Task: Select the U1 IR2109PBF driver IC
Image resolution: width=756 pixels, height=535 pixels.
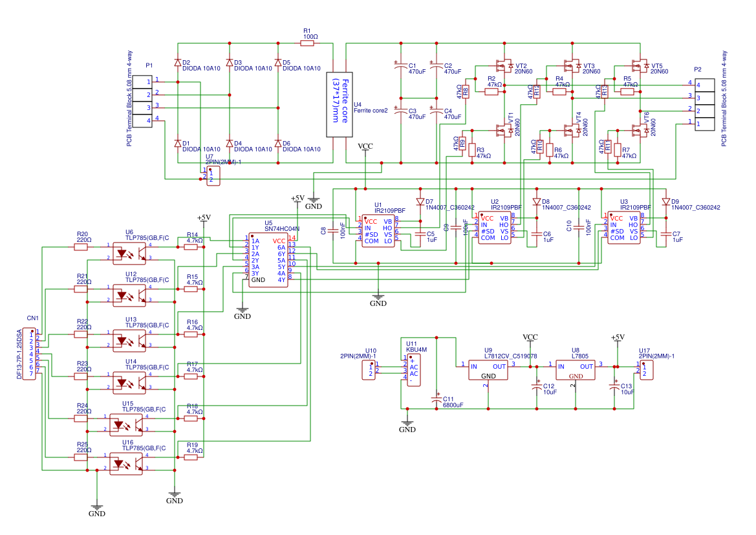Action: (378, 230)
